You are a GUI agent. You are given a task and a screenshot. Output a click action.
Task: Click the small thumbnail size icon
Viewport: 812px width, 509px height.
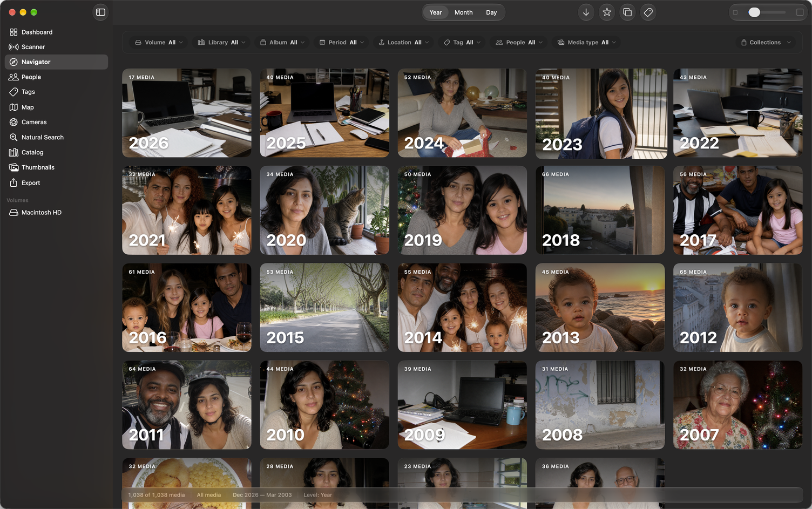click(x=735, y=12)
